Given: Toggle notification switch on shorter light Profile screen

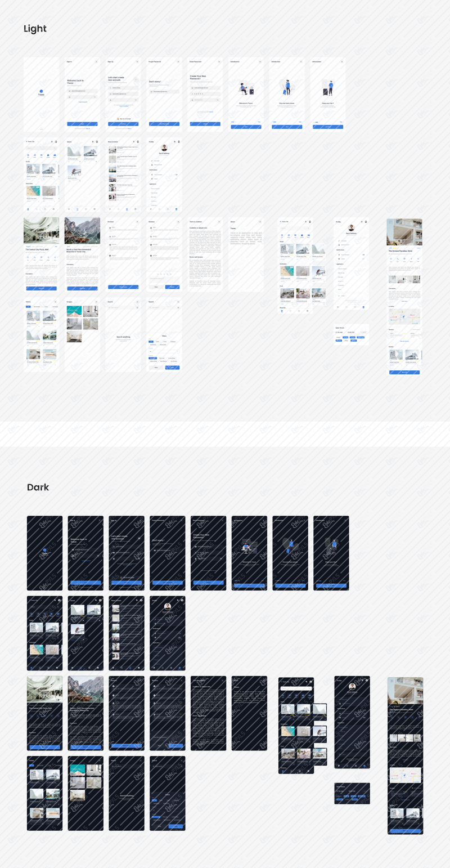Looking at the screenshot, I should [177, 175].
